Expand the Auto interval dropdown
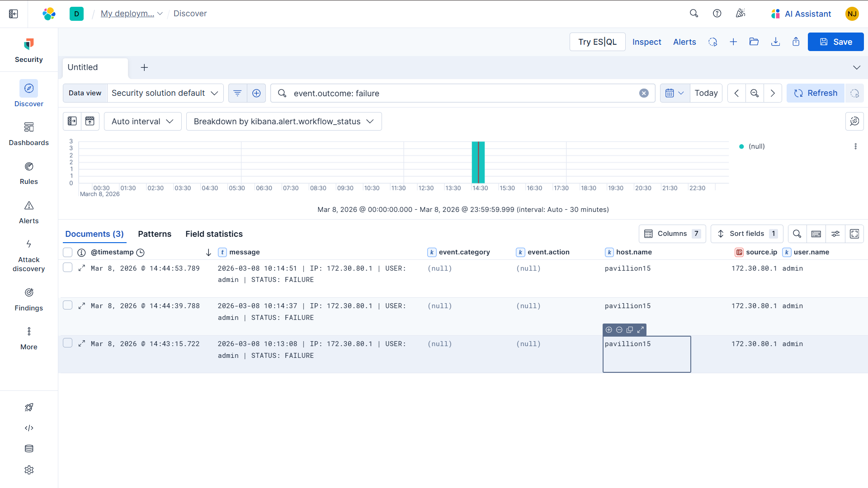Screen dimensions: 868x488 pyautogui.click(x=142, y=122)
